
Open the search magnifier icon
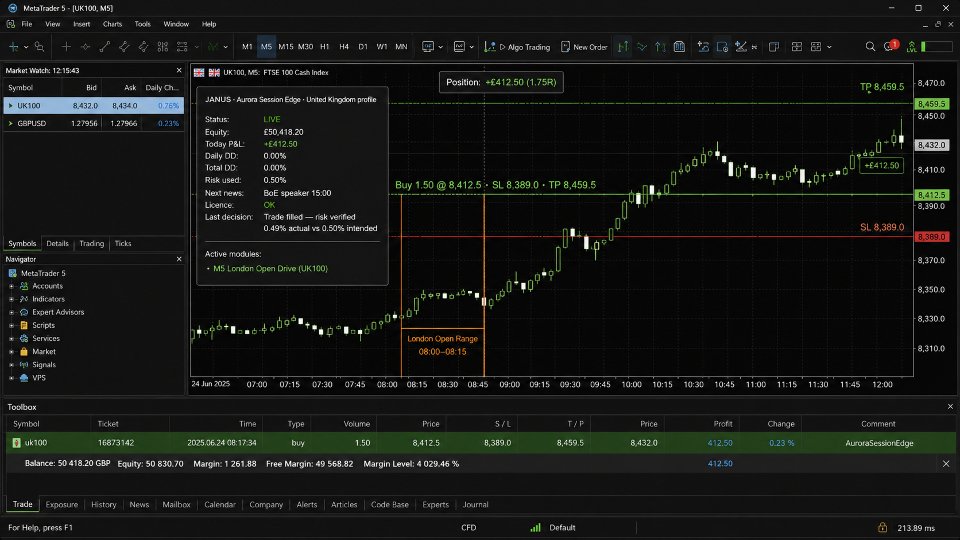[x=870, y=47]
